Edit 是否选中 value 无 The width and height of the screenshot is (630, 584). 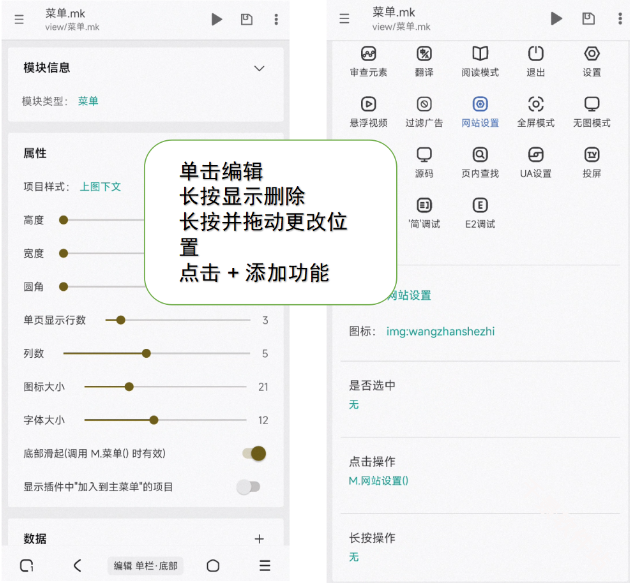[x=354, y=404]
